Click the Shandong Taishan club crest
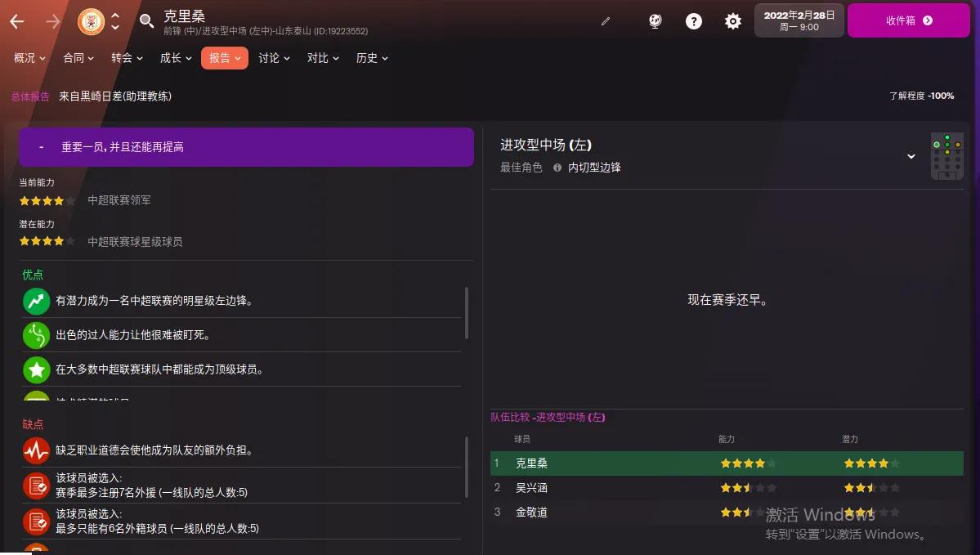This screenshot has height=555, width=980. [90, 20]
